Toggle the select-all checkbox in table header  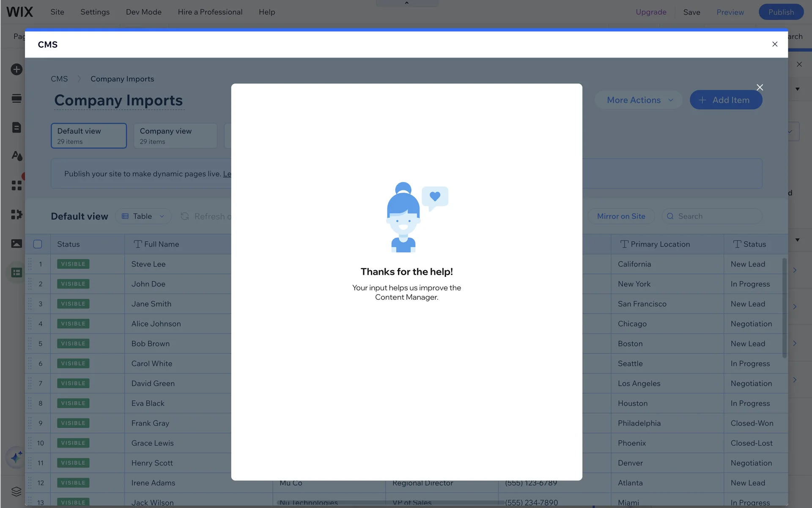click(x=38, y=244)
